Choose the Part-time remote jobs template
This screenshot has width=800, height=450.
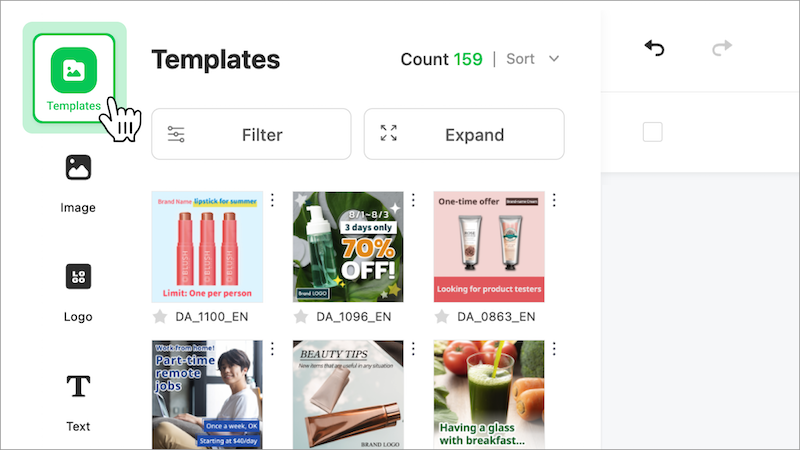click(207, 395)
